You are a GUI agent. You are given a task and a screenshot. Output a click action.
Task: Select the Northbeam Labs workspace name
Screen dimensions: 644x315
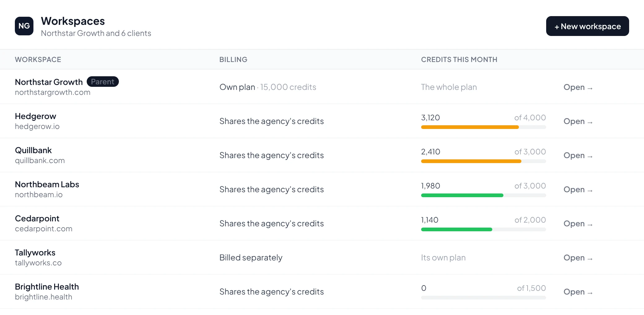(x=47, y=184)
